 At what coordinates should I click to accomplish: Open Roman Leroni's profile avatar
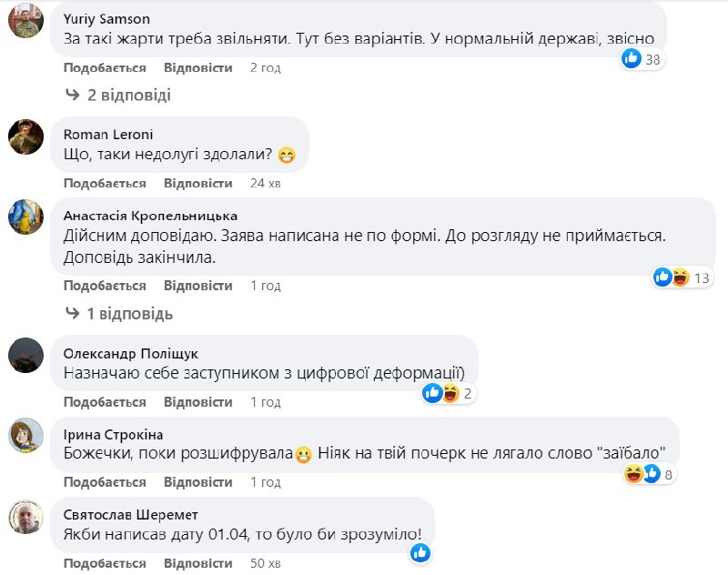click(26, 136)
